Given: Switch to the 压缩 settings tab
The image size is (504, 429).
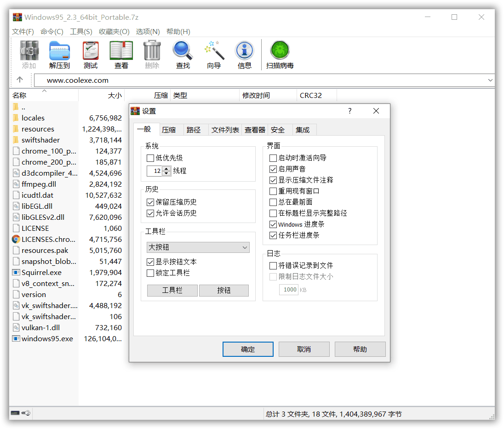Looking at the screenshot, I should tap(170, 129).
